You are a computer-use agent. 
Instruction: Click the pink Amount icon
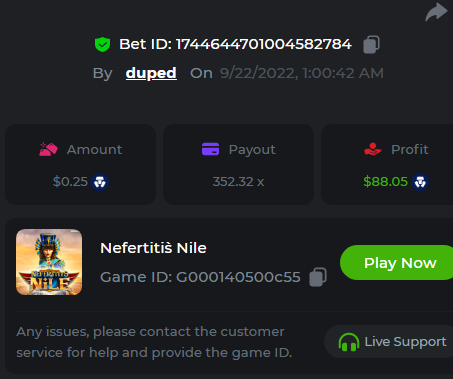(48, 149)
